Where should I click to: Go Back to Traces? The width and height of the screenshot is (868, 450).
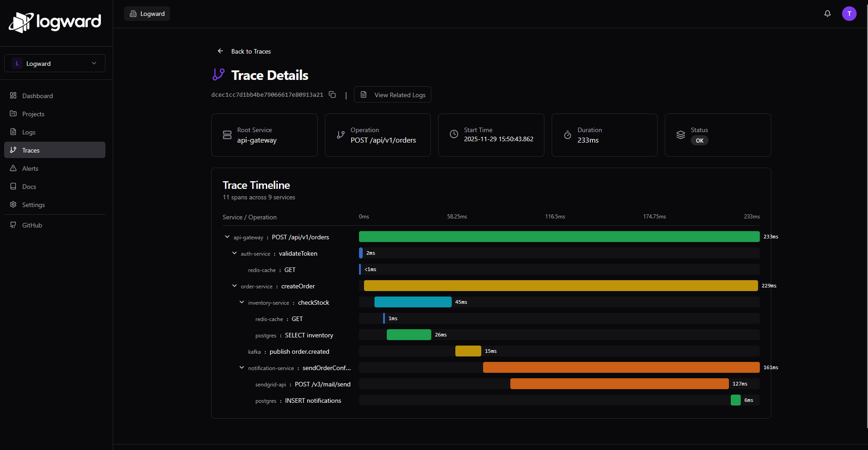[x=244, y=51]
